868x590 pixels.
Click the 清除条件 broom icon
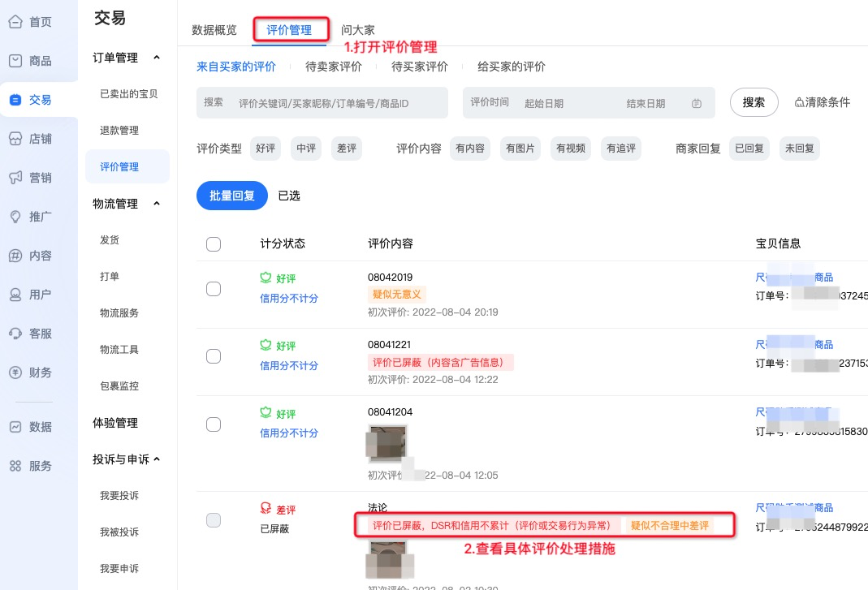pos(799,102)
